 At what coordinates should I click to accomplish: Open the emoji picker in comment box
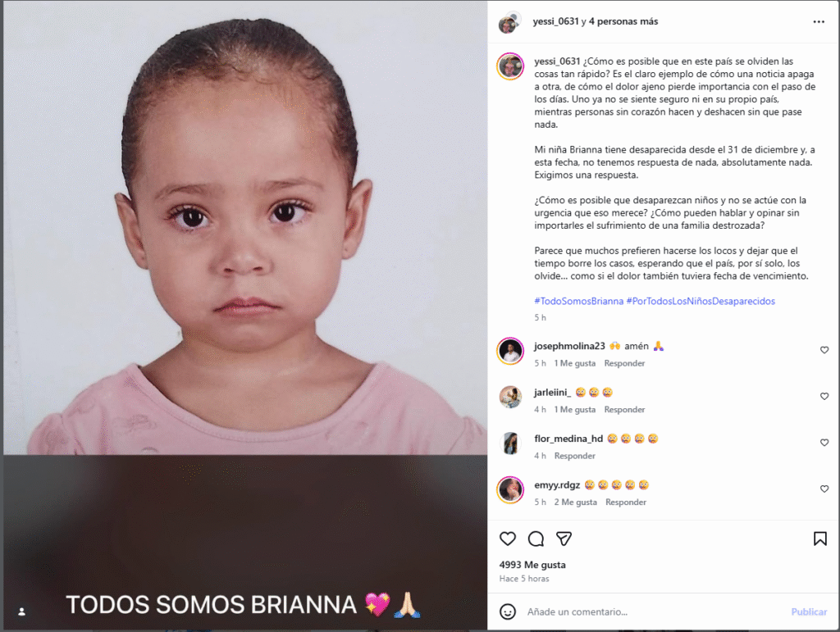coord(507,612)
